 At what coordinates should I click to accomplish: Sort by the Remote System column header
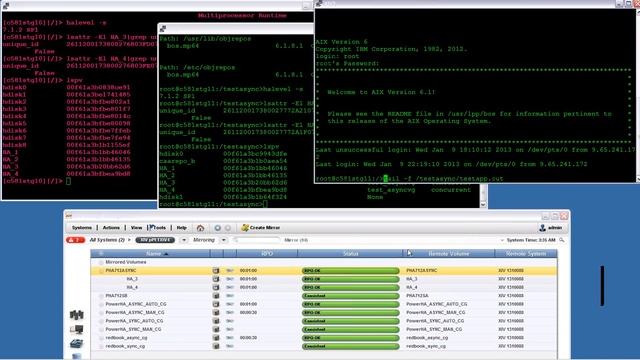526,254
